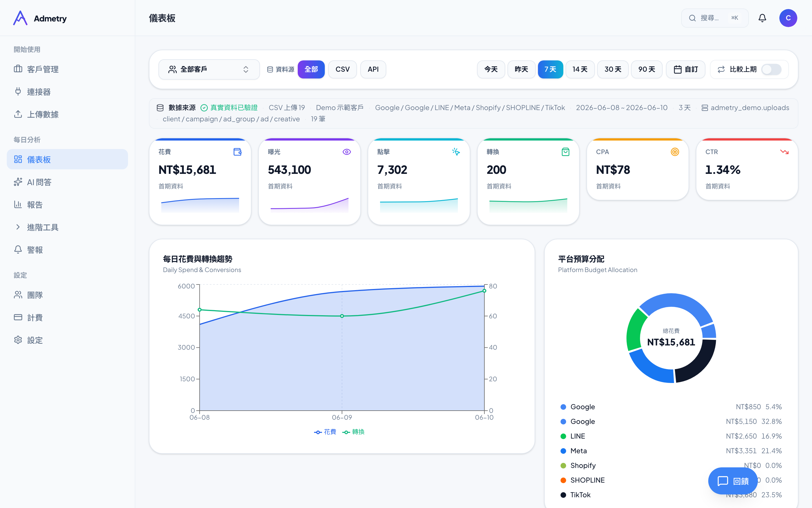Click the chat bubble icon in 回饋
Viewport: 812px width, 508px height.
click(722, 481)
